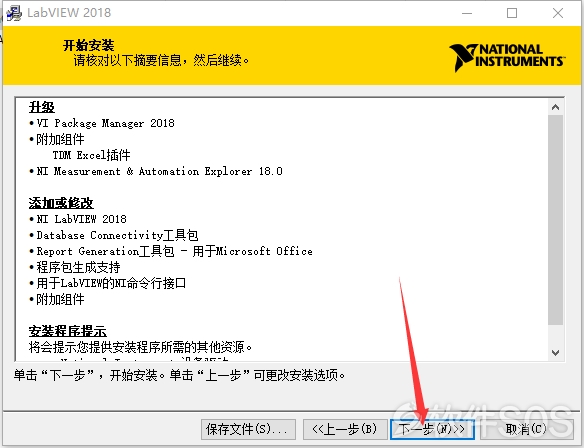Select NI LabVIEW 2018 entry
584x448 pixels.
point(82,219)
